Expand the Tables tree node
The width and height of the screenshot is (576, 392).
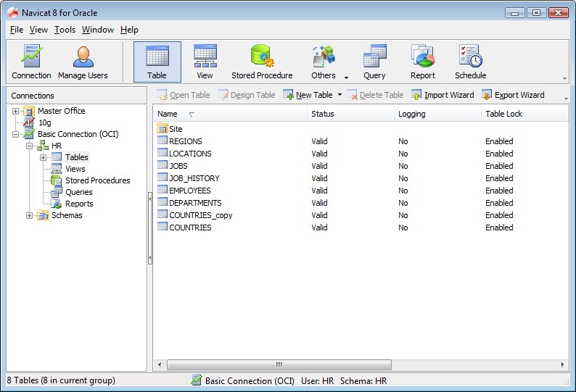[x=43, y=157]
